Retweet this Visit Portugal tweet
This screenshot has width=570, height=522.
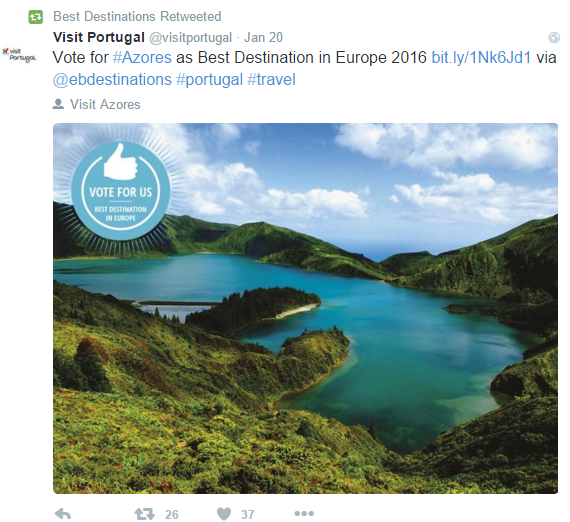click(x=144, y=514)
